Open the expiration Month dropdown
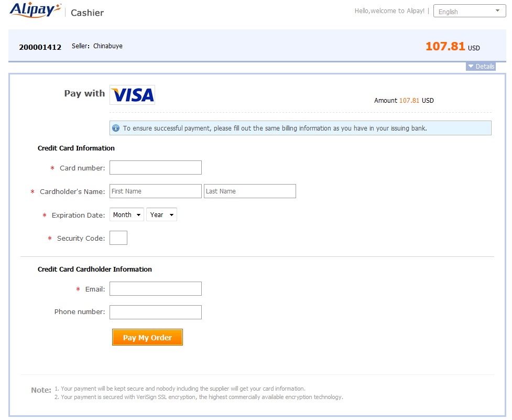This screenshot has width=512, height=420. [x=127, y=214]
